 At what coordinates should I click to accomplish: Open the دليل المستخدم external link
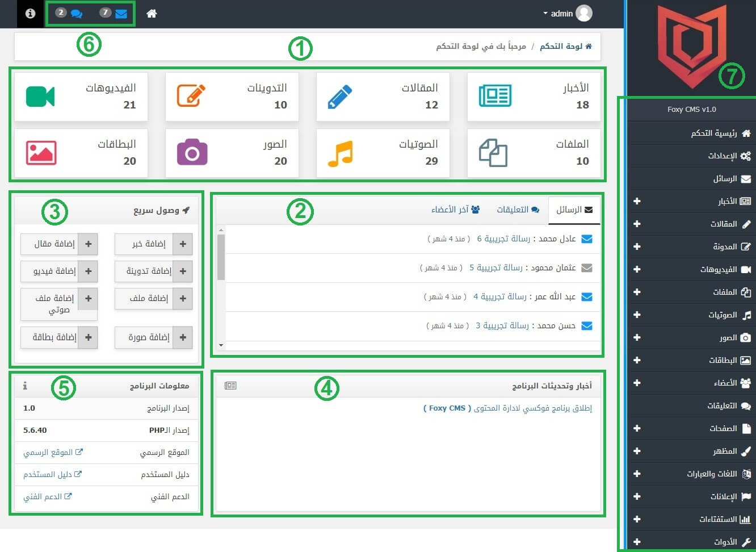[52, 474]
